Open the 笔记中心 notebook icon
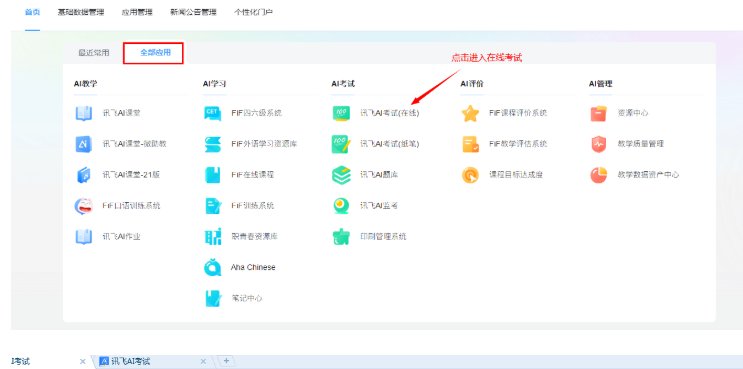This screenshot has width=743, height=369. pos(213,298)
